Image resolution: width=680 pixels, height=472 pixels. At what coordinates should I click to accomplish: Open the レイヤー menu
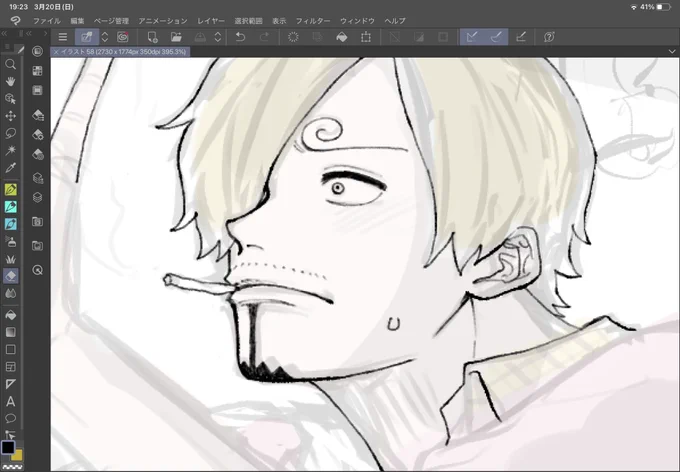[211, 21]
